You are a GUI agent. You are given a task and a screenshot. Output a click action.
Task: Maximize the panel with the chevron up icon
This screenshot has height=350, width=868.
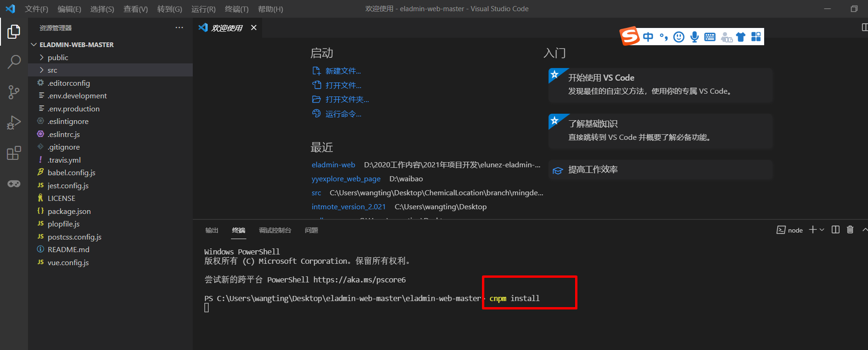pyautogui.click(x=865, y=230)
